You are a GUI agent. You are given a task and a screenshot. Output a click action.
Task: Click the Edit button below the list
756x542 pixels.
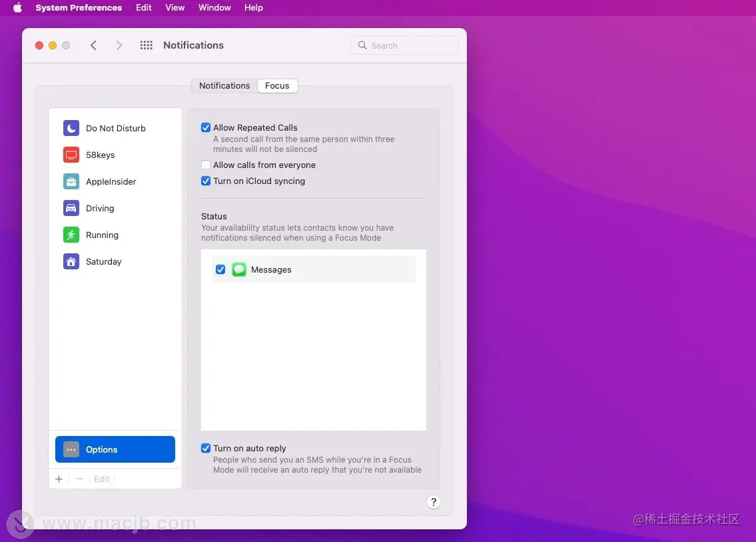tap(101, 479)
